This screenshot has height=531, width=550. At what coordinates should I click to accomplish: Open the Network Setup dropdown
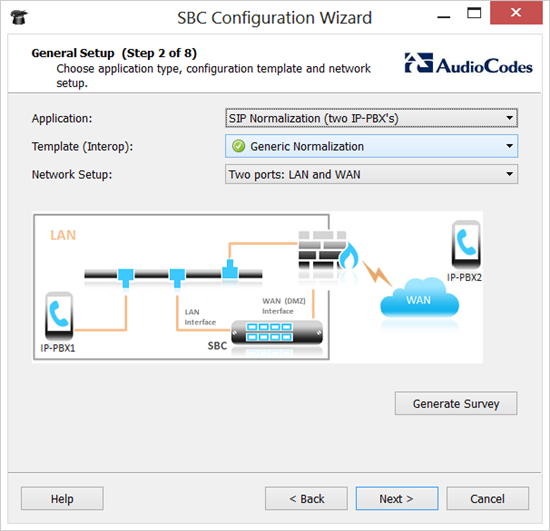[x=371, y=174]
